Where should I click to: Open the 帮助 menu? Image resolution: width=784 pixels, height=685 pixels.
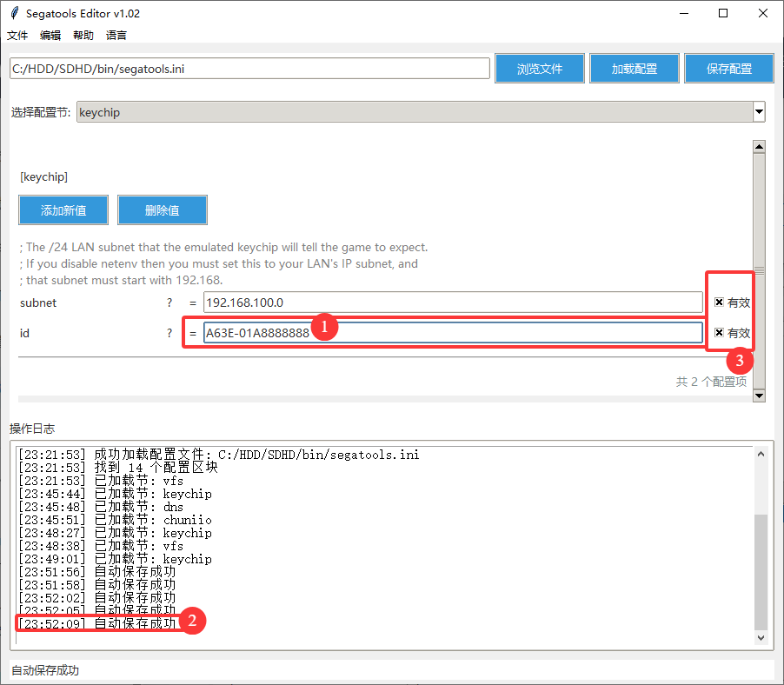(83, 36)
